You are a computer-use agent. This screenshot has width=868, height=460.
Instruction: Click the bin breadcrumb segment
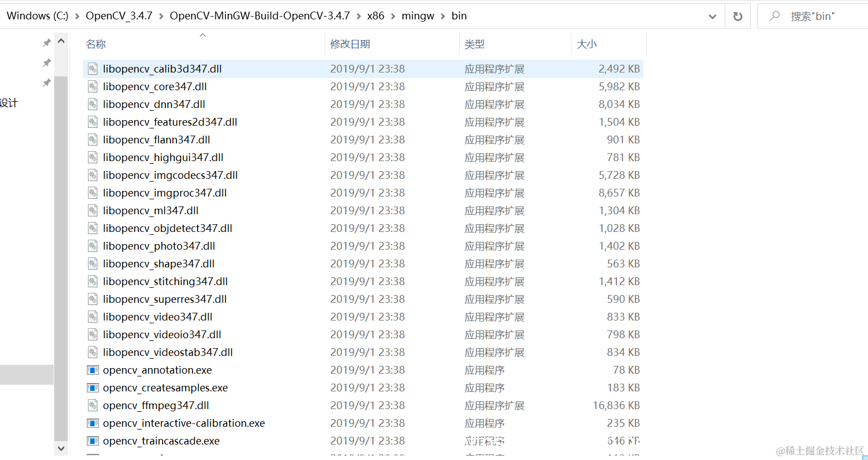pos(459,16)
